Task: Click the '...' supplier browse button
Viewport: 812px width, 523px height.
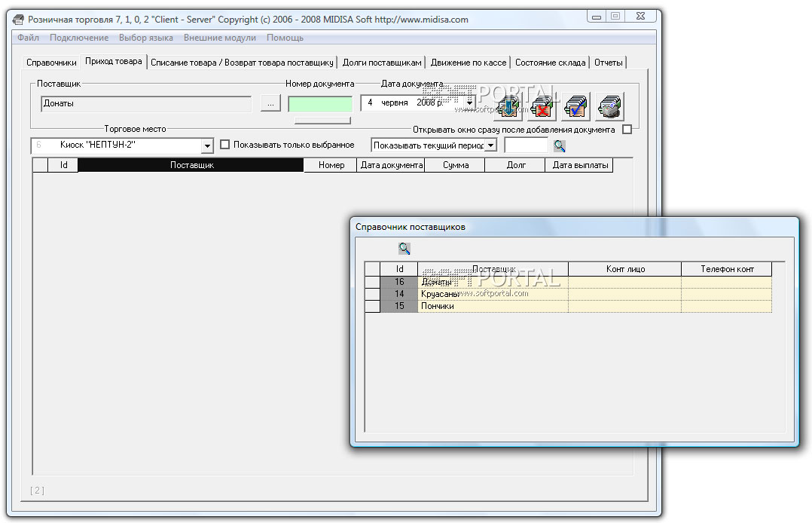Action: 270,103
